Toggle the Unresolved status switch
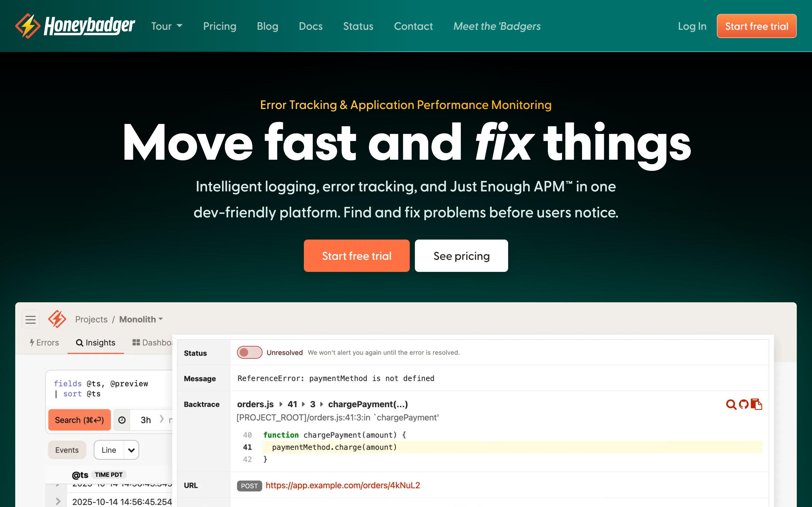The image size is (812, 507). pyautogui.click(x=249, y=352)
